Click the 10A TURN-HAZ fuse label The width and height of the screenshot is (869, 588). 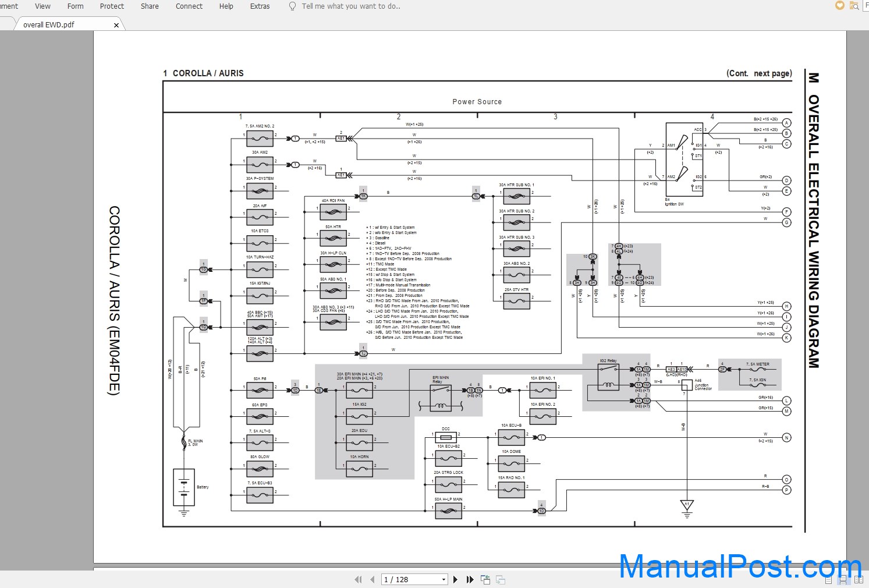pos(260,257)
